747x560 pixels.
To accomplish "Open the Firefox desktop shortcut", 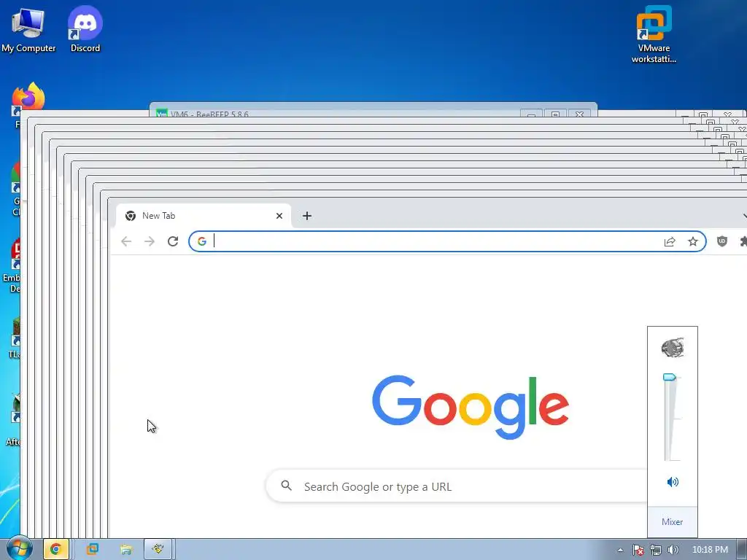I will pos(28,98).
